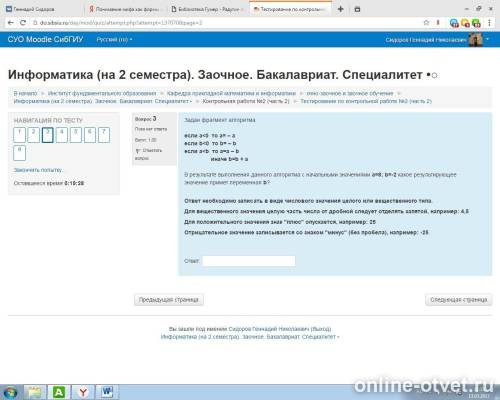Expand the course dropdown arrow in the footer
Image resolution: width=500 pixels, height=400 pixels.
[x=338, y=337]
